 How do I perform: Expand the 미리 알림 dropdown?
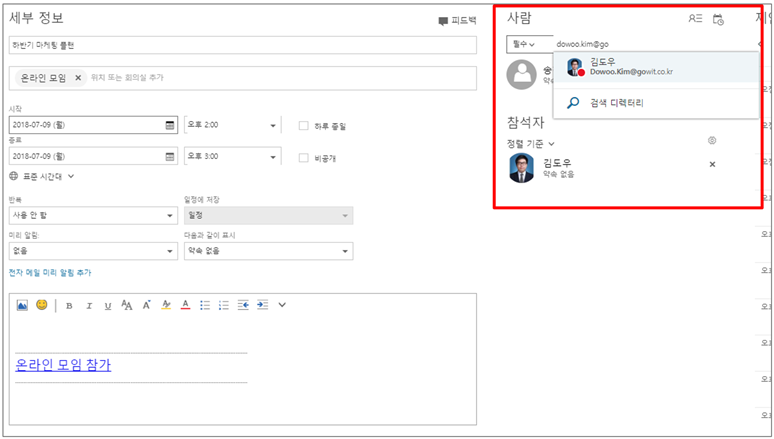92,251
